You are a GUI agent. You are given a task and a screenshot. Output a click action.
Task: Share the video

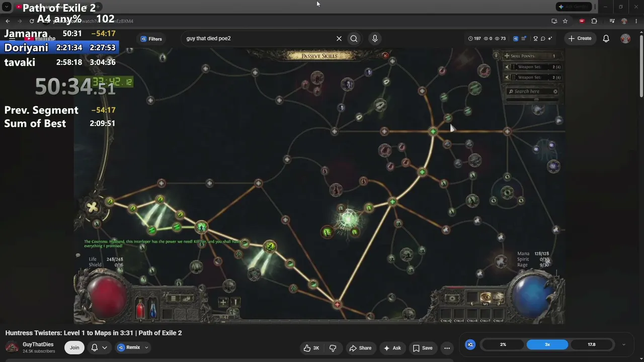[360, 348]
